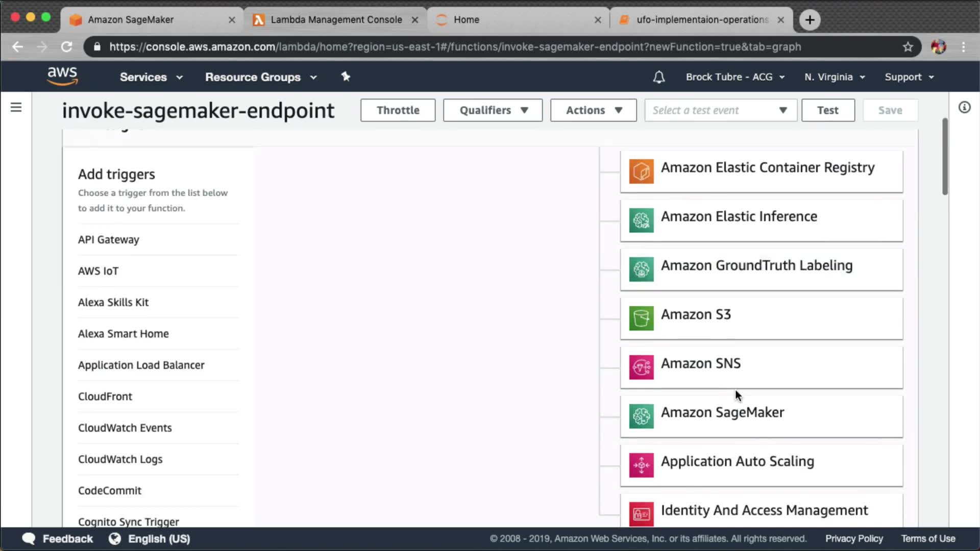Screen dimensions: 980x551
Task: Open the hamburger side navigation menu
Action: (16, 107)
